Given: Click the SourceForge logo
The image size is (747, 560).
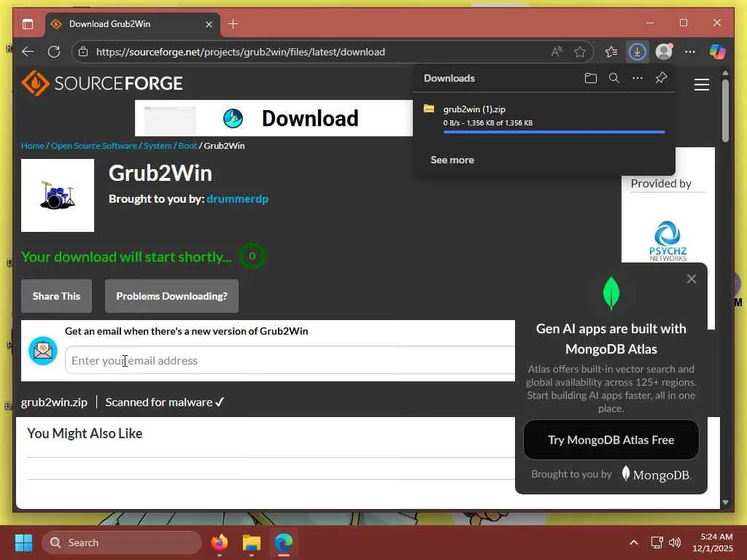Looking at the screenshot, I should 102,83.
